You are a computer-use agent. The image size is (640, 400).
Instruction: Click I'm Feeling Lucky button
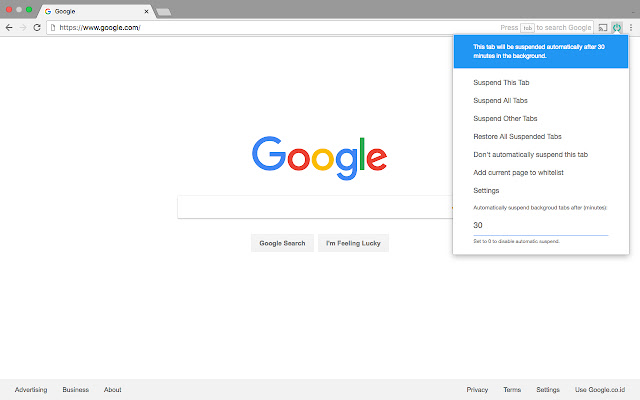click(x=353, y=243)
